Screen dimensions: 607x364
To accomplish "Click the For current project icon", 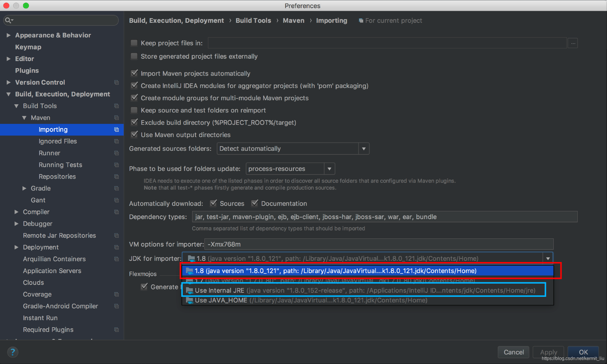I will [x=361, y=21].
